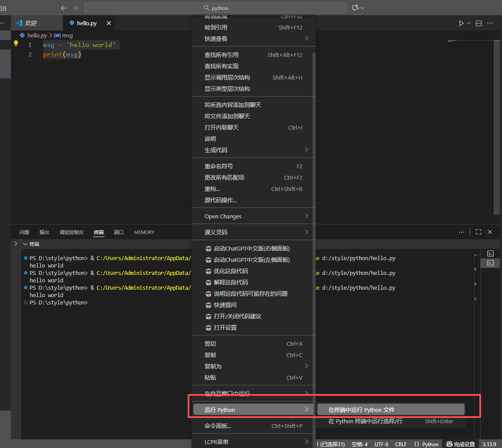The height and width of the screenshot is (448, 502).
Task: Choose 命令面板... menu item
Action: pyautogui.click(x=253, y=426)
